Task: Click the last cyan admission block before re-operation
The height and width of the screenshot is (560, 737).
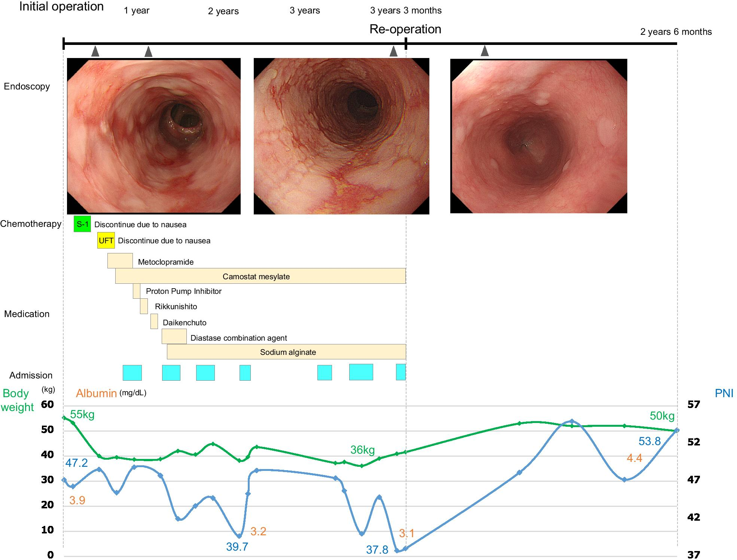Action: 401,372
